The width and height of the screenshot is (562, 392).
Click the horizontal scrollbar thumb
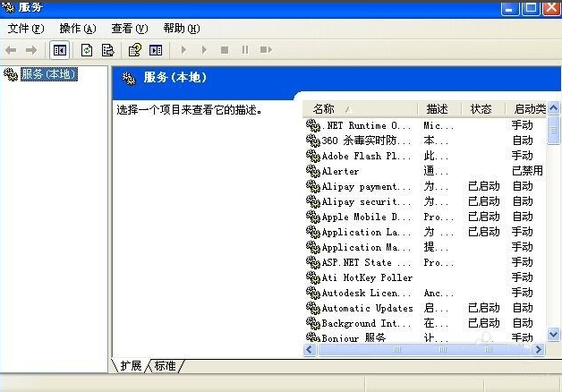click(x=424, y=349)
